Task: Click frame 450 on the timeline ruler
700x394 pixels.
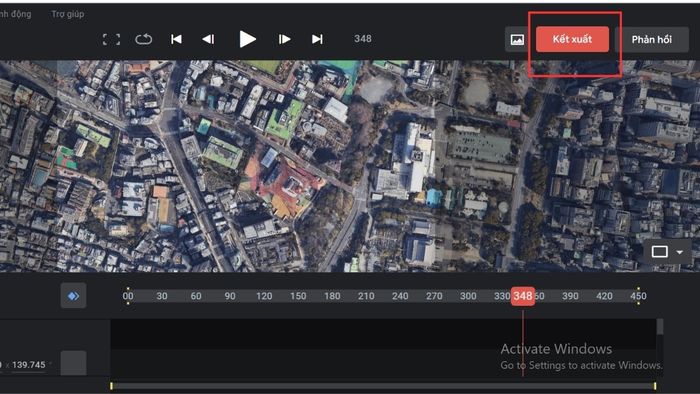Action: tap(638, 296)
